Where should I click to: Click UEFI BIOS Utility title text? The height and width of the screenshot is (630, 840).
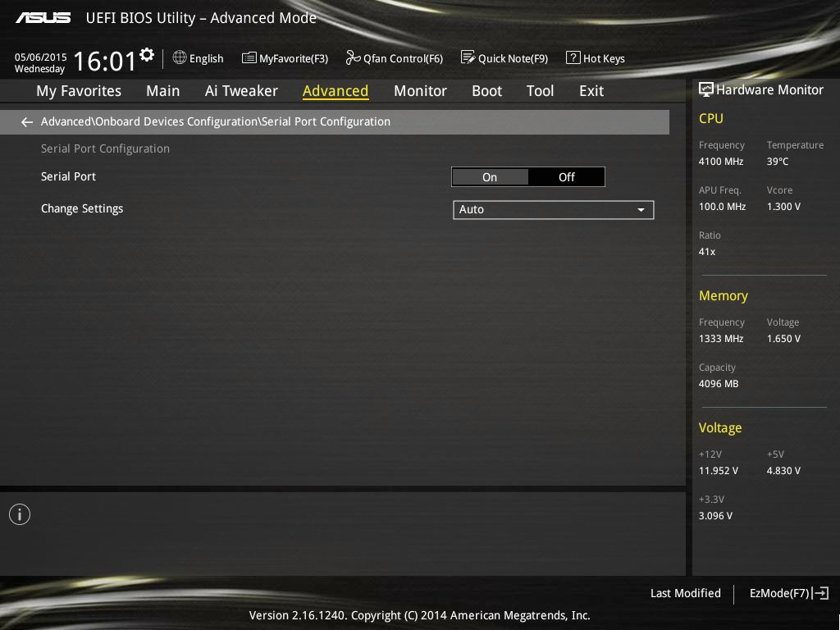[x=201, y=18]
